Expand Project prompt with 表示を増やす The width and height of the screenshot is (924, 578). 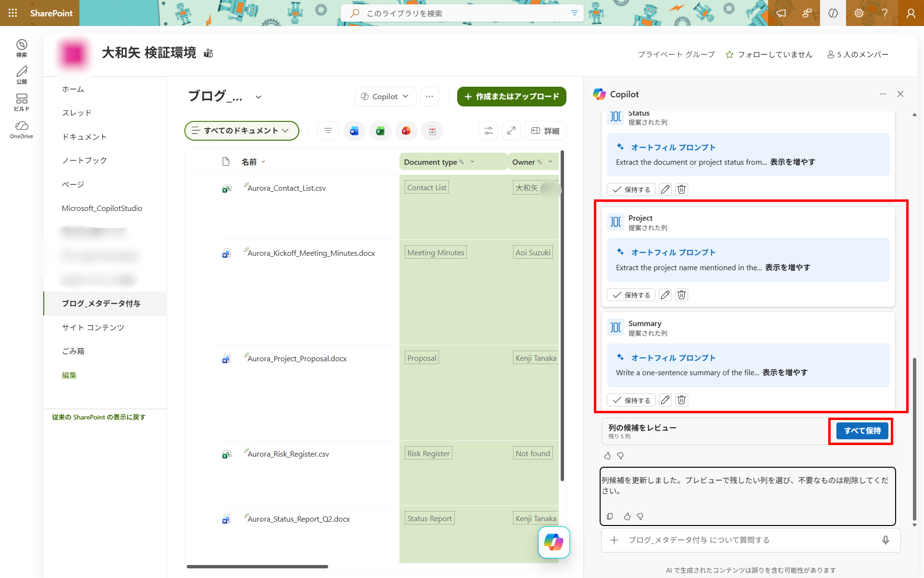pyautogui.click(x=788, y=267)
